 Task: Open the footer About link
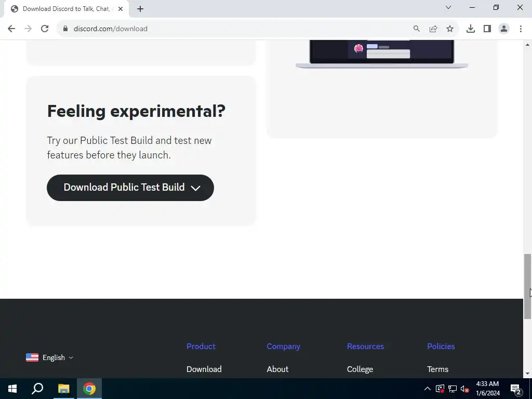click(x=277, y=369)
